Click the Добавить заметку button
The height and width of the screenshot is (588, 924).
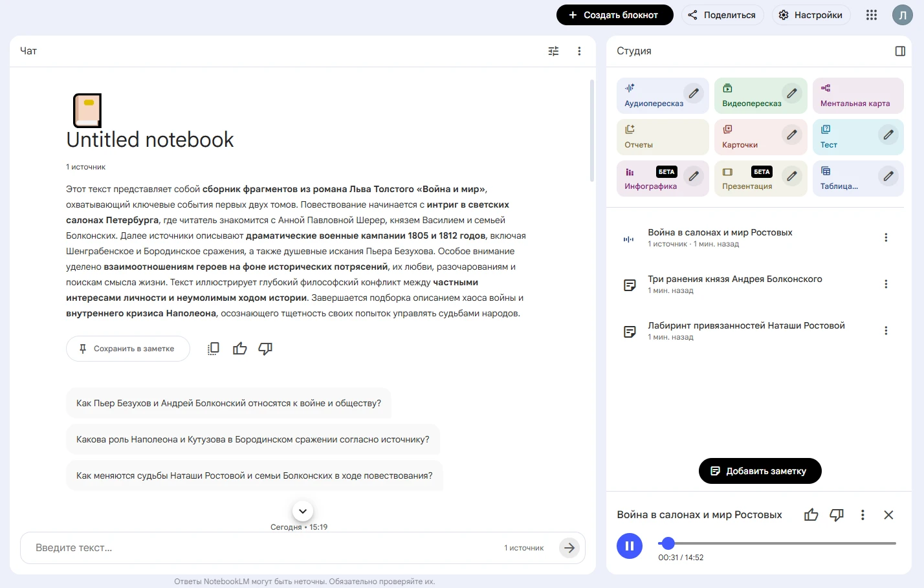tap(760, 471)
